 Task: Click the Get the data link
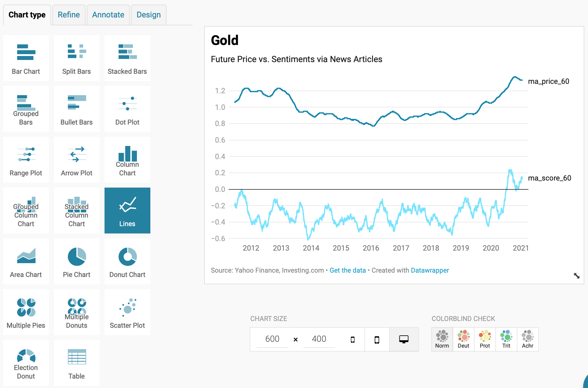(347, 270)
